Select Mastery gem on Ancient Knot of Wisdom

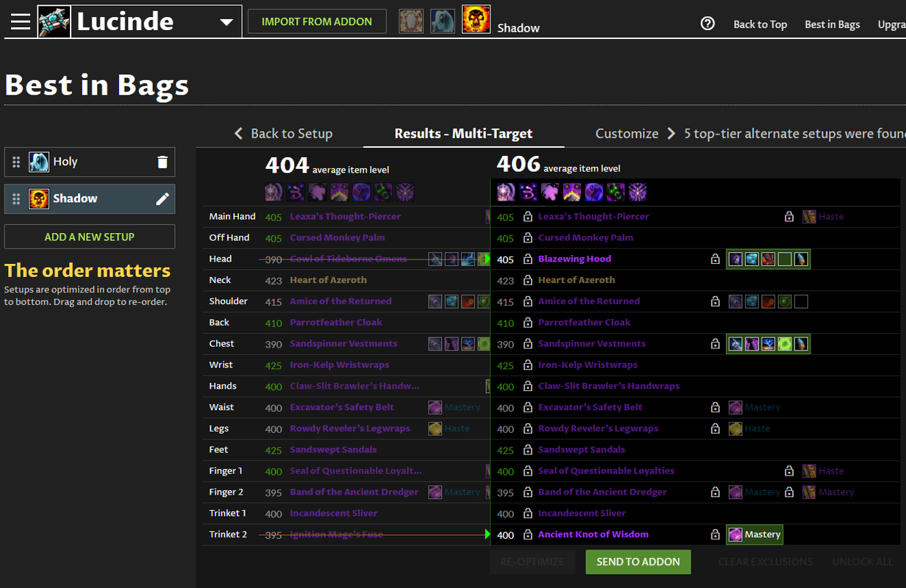755,534
